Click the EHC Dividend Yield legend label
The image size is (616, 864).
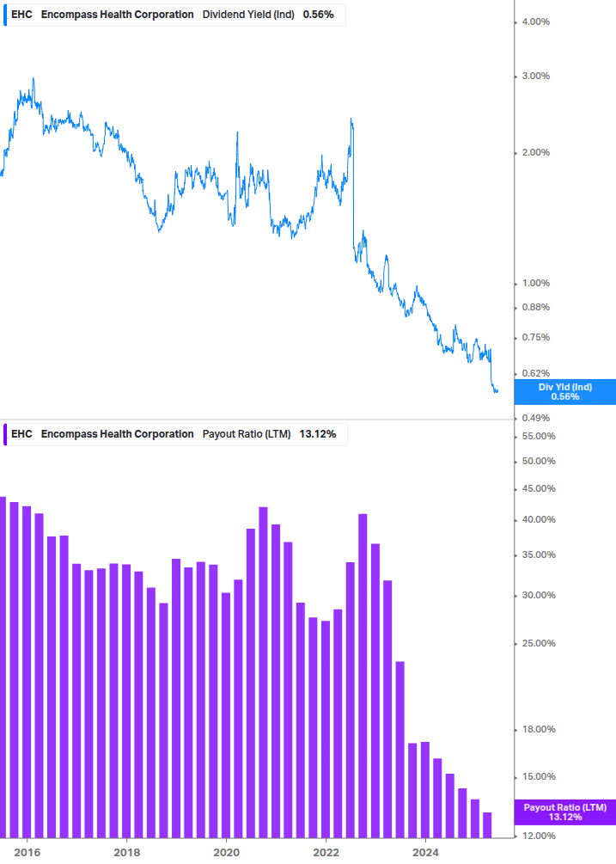tap(173, 15)
